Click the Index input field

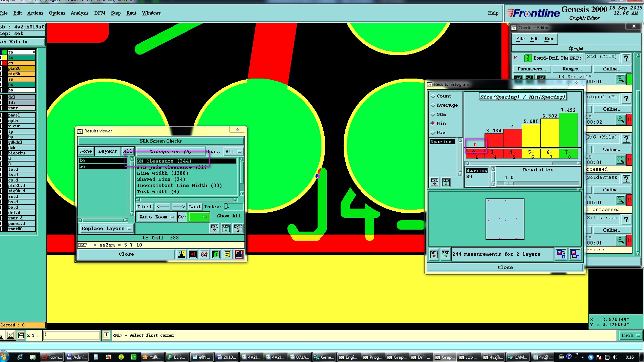point(234,207)
